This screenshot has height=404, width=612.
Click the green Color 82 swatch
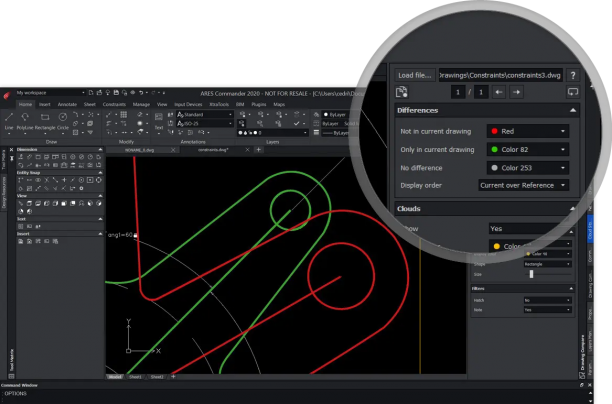coord(494,149)
